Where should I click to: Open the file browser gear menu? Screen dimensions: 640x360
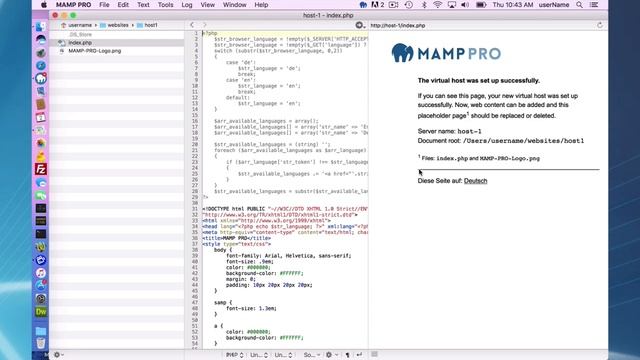pyautogui.click(x=59, y=355)
